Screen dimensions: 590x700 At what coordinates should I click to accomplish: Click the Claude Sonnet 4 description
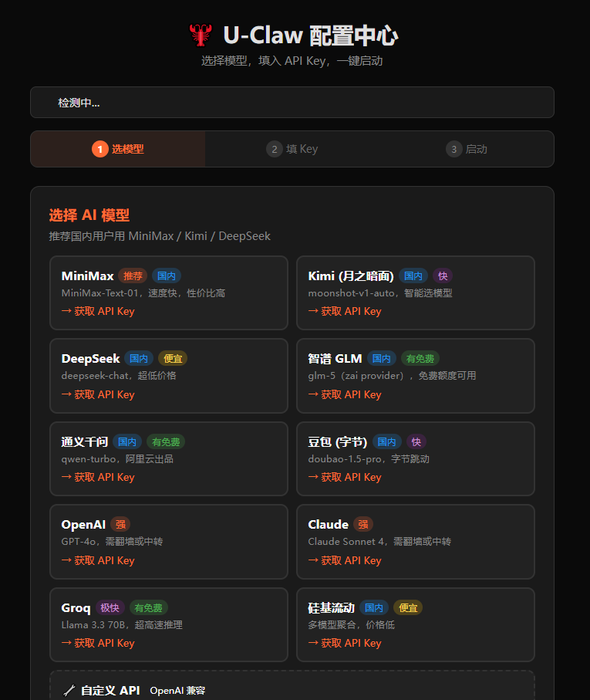[x=379, y=542]
